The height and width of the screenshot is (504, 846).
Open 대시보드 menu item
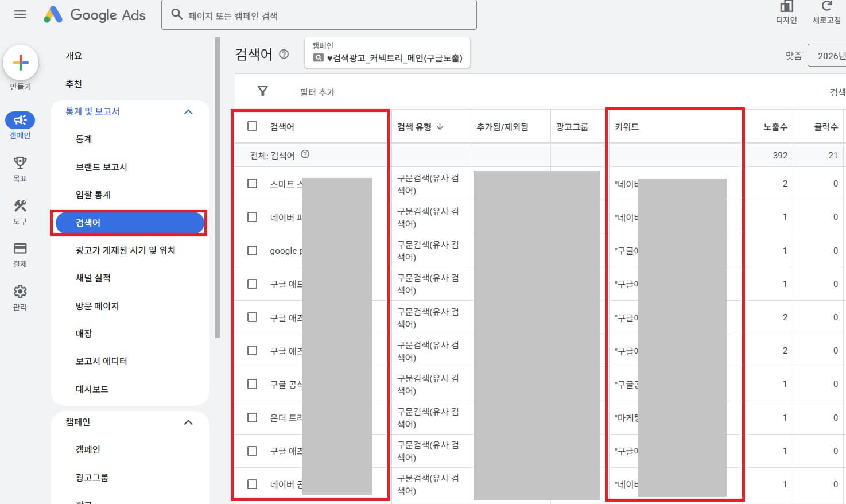point(92,389)
